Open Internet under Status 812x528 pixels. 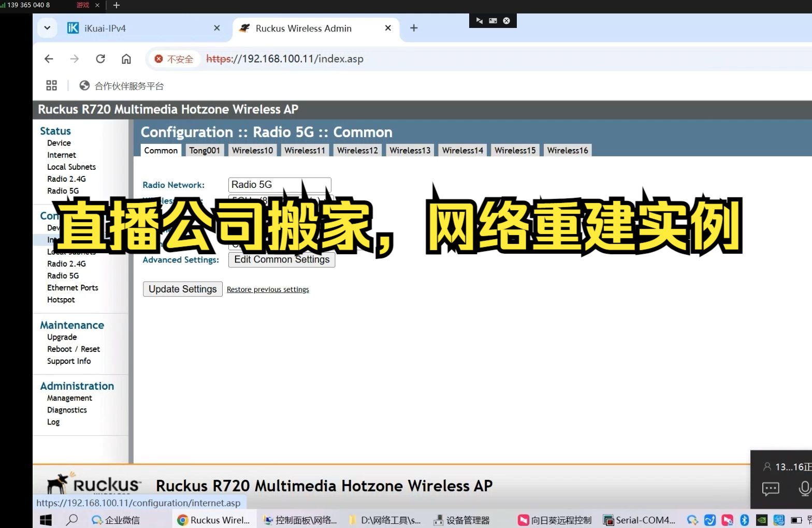(x=62, y=155)
